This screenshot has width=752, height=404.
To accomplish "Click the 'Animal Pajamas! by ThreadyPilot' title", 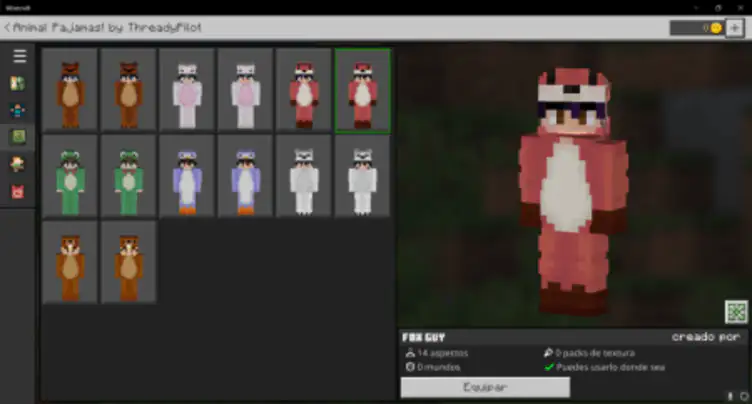I will point(107,27).
